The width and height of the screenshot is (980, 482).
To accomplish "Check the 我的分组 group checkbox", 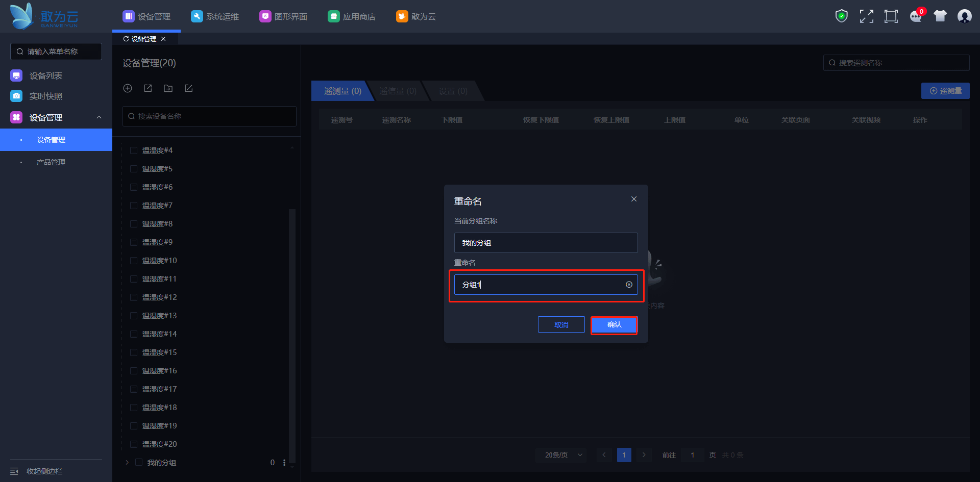I will click(x=139, y=463).
